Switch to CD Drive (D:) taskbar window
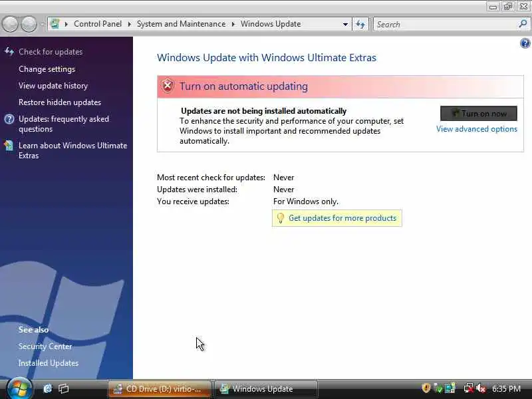The image size is (532, 399). pos(160,389)
